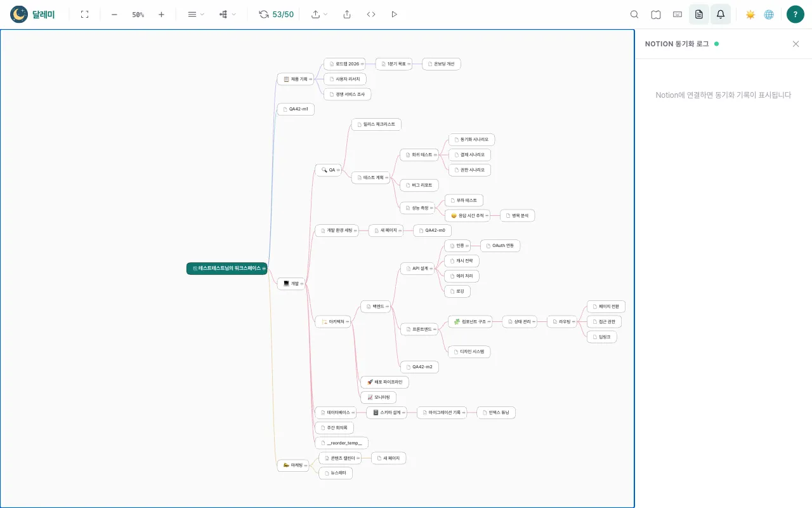This screenshot has width=812, height=508.
Task: Select the 모니터링 node
Action: (378, 398)
